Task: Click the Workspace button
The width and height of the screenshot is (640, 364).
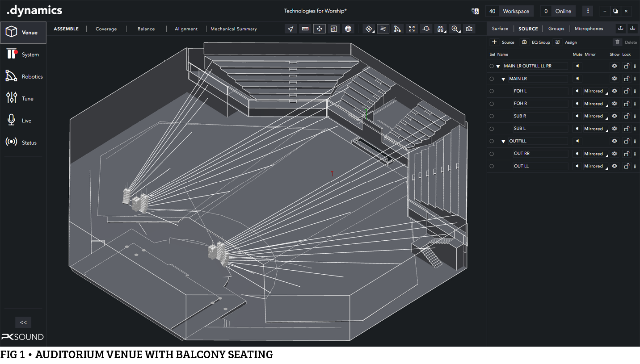Action: [516, 11]
